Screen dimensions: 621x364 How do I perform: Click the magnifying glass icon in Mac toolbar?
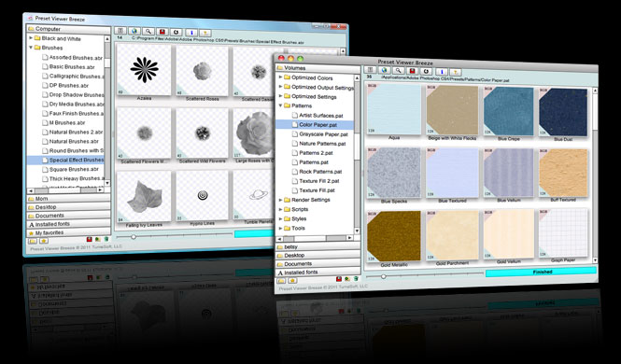399,70
